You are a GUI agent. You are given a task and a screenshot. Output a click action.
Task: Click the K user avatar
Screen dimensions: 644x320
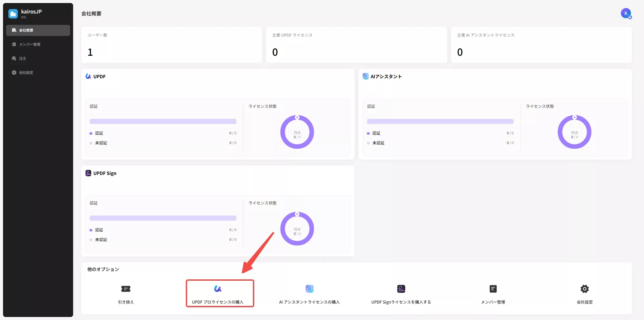[626, 13]
